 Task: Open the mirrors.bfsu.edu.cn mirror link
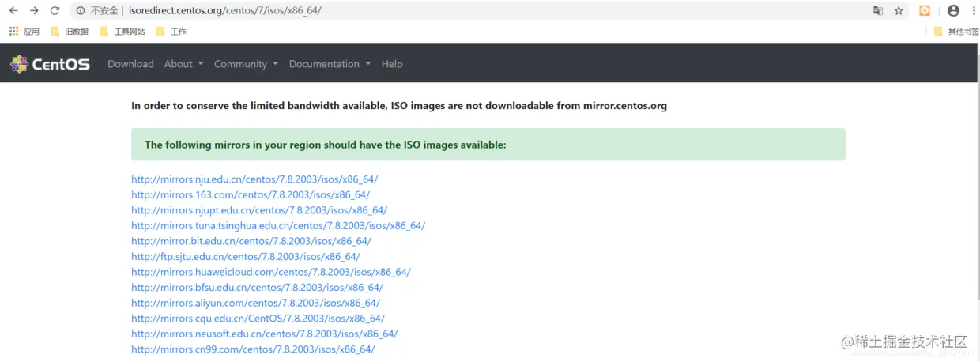[257, 288]
